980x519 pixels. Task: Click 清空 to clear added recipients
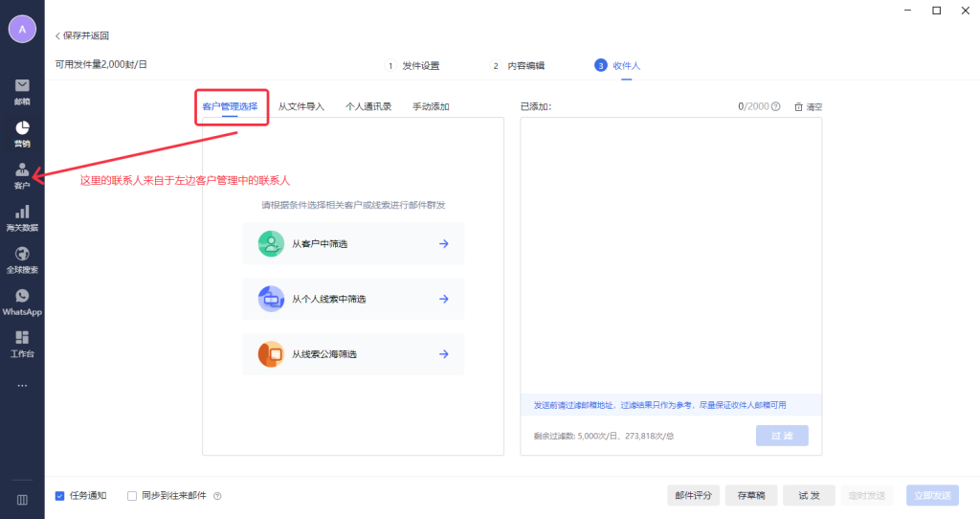tap(809, 107)
